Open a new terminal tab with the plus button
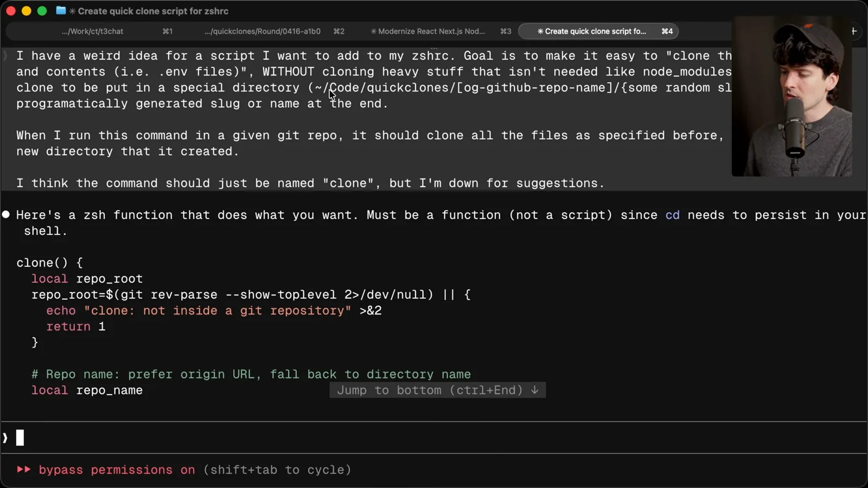The width and height of the screenshot is (868, 488). pyautogui.click(x=854, y=31)
